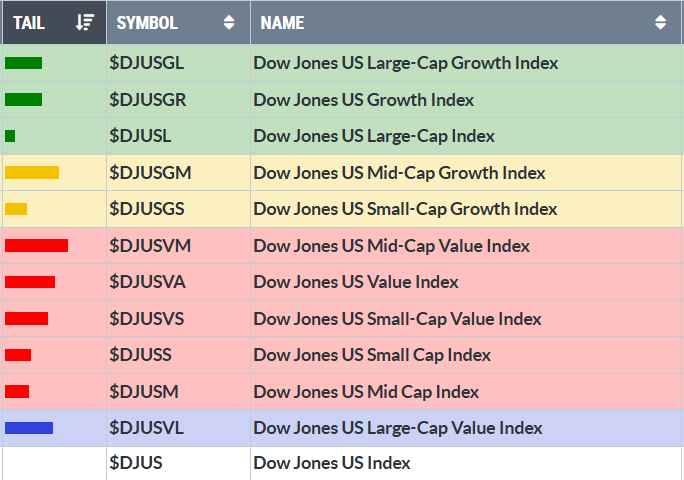The image size is (684, 480).
Task: Select the TAIL column header
Action: pos(29,22)
